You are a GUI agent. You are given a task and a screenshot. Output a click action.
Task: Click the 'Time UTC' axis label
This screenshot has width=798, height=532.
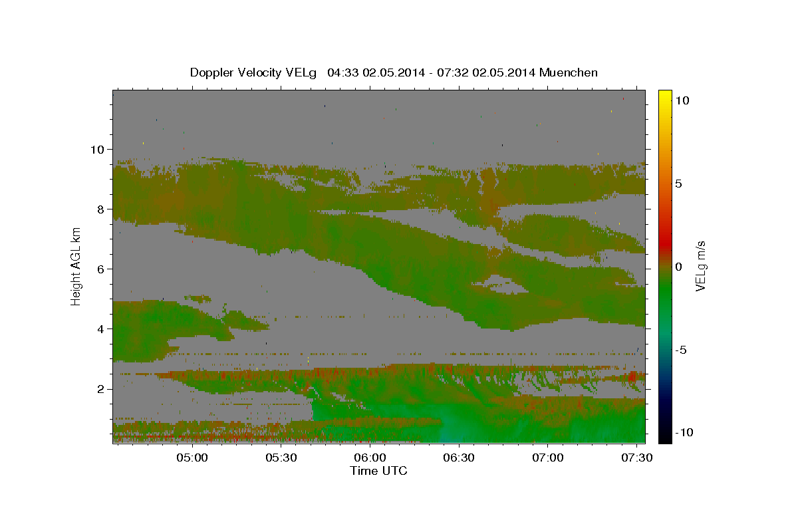(x=378, y=471)
